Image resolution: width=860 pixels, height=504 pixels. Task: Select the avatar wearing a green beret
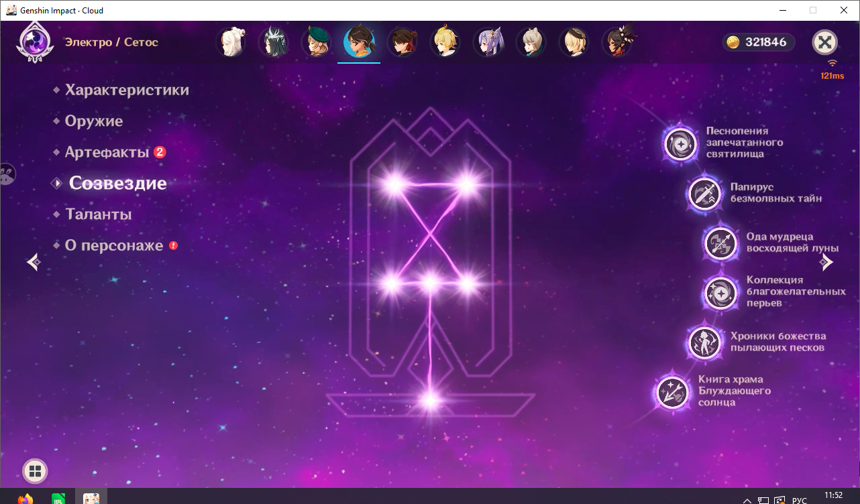[x=316, y=42]
